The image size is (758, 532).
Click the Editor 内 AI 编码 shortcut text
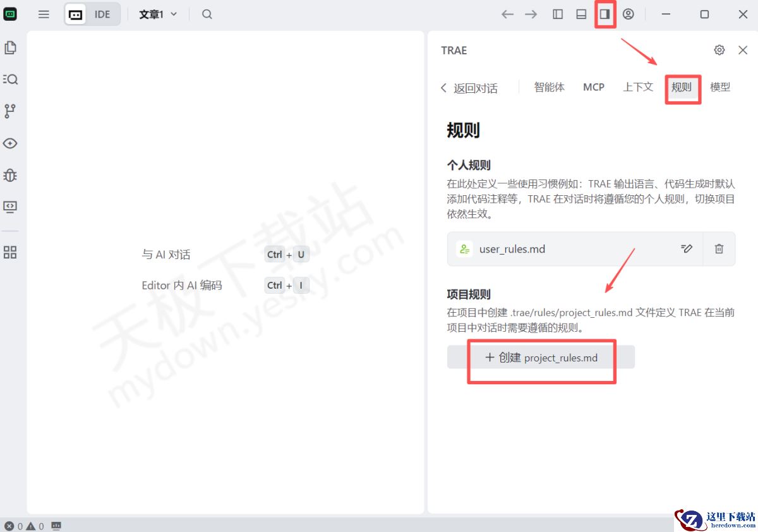tap(182, 286)
